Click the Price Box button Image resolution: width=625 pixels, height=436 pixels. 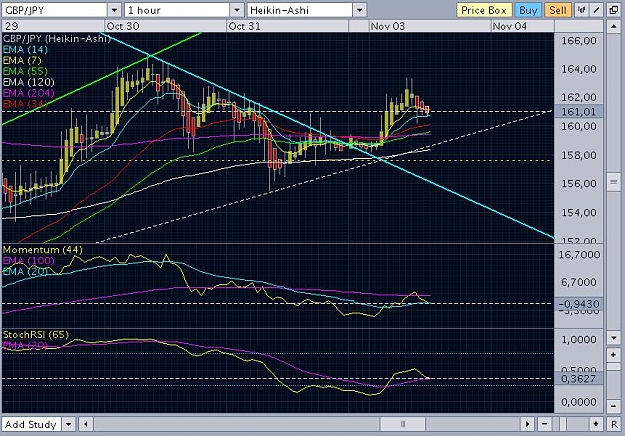click(484, 10)
